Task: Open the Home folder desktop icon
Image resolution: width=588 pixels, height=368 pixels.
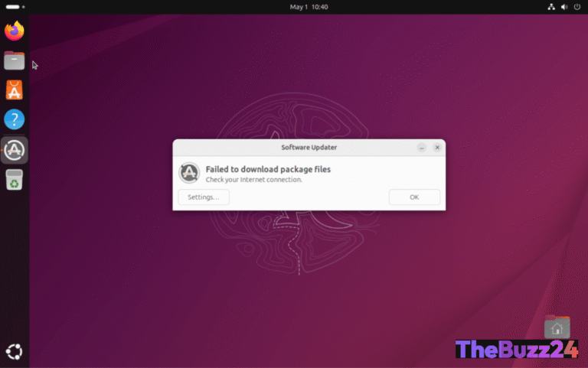Action: pyautogui.click(x=557, y=327)
